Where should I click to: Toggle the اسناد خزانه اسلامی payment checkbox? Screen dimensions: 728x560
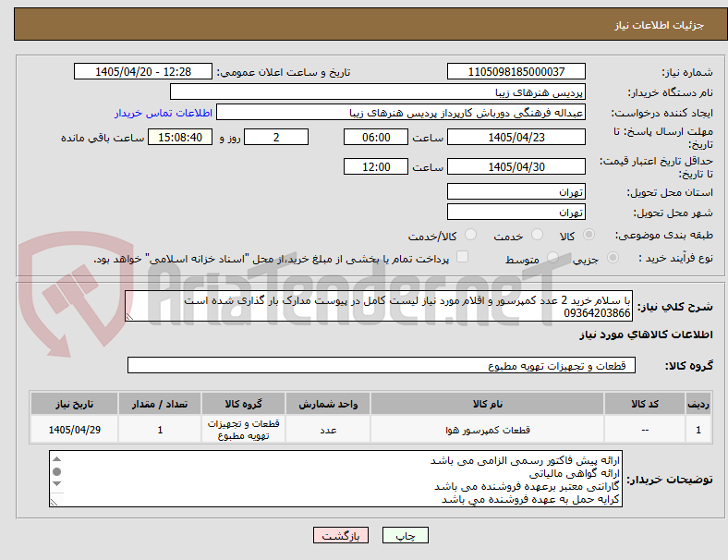tap(463, 257)
